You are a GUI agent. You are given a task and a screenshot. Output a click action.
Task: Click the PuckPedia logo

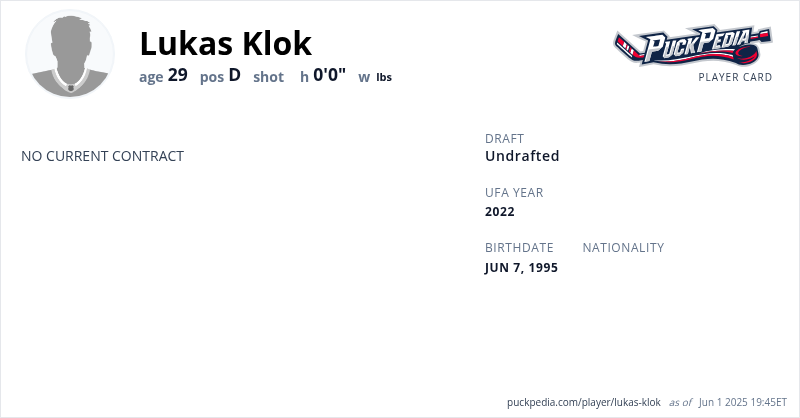pyautogui.click(x=692, y=45)
